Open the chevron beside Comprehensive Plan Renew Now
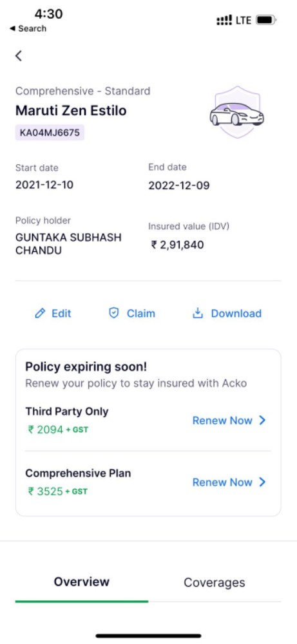Screen dimensions: 297x644 click(x=262, y=482)
